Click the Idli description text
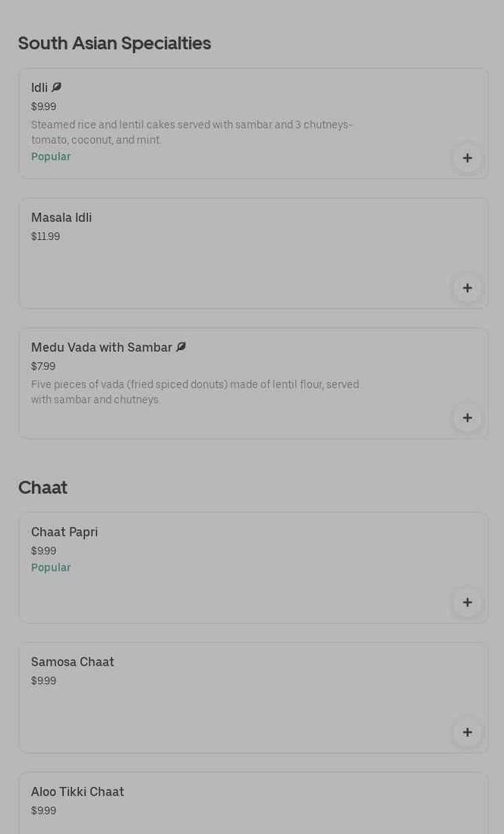Screen dimensions: 504x834 click(191, 132)
